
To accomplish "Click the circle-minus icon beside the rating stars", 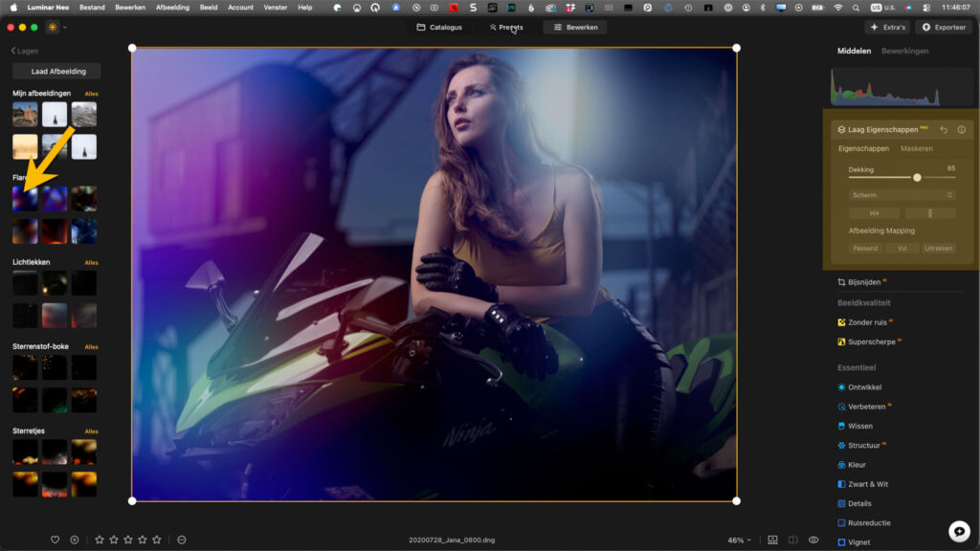I will 182,540.
